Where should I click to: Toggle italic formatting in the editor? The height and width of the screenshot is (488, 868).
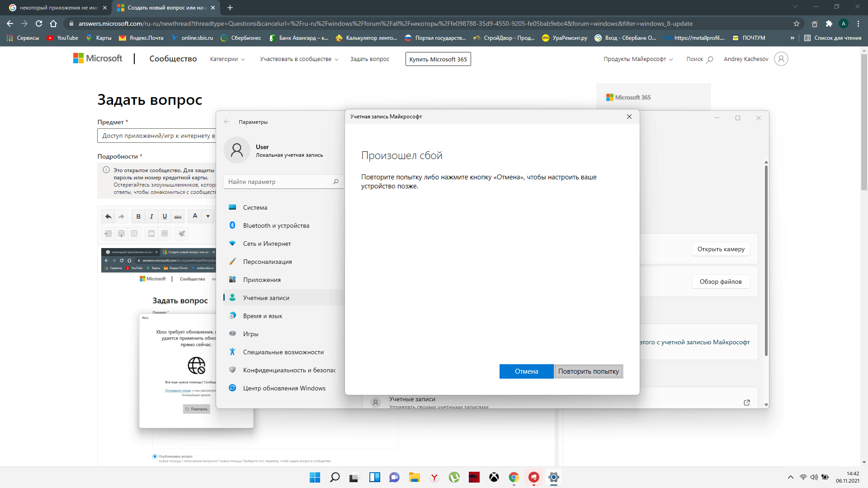click(x=151, y=216)
